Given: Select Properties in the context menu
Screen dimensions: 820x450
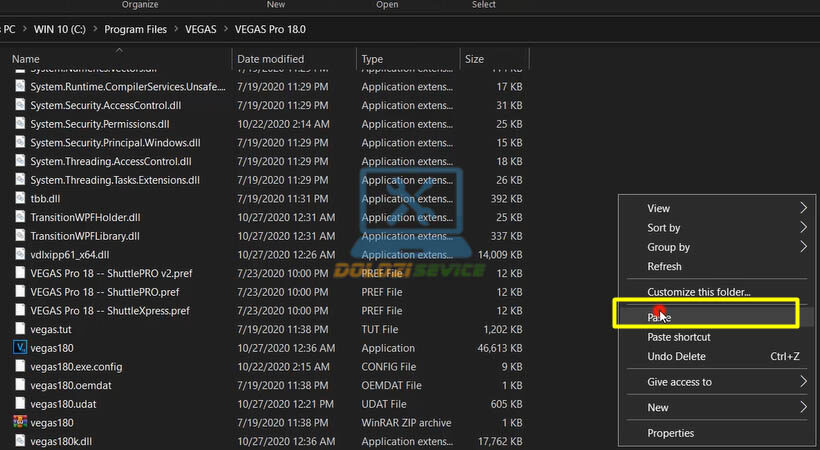Looking at the screenshot, I should point(670,433).
